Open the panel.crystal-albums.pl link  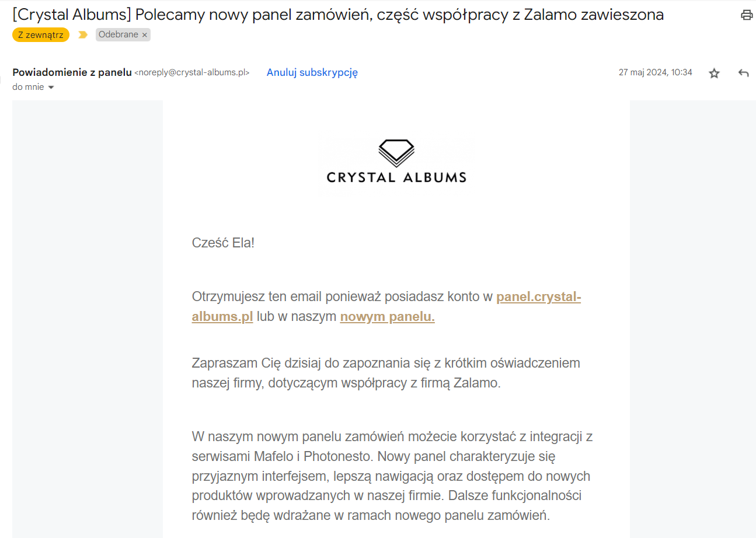pyautogui.click(x=538, y=297)
